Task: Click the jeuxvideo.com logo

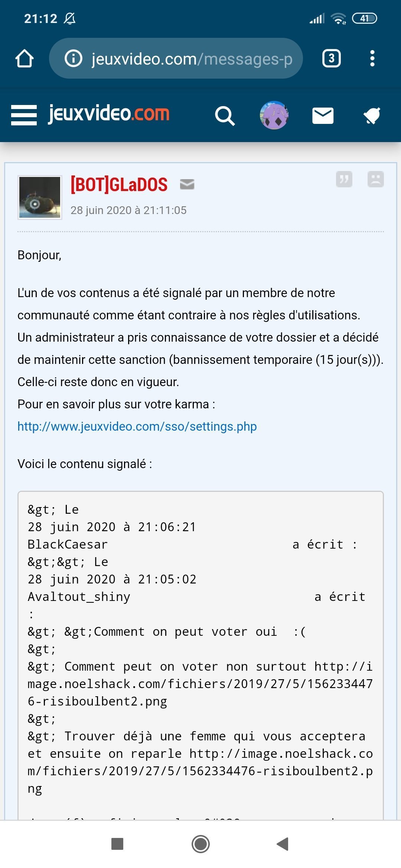Action: click(109, 114)
